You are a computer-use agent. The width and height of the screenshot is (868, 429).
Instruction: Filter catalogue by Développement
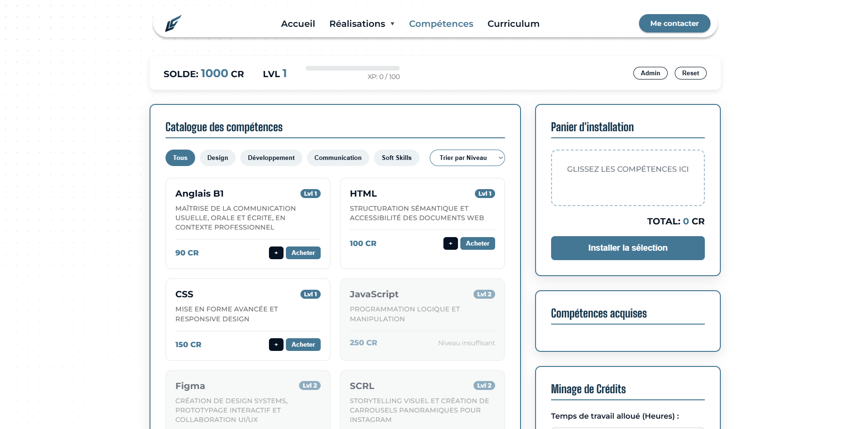[x=271, y=158]
